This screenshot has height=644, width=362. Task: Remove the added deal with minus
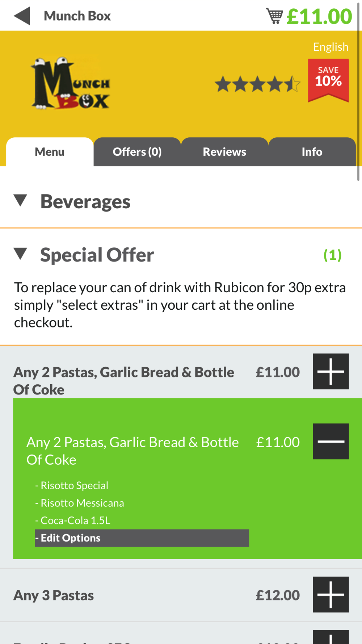(x=331, y=442)
